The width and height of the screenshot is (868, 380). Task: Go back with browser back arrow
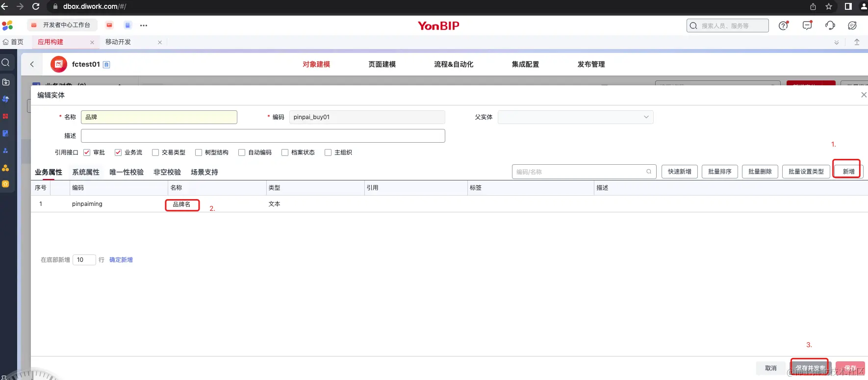(x=5, y=6)
